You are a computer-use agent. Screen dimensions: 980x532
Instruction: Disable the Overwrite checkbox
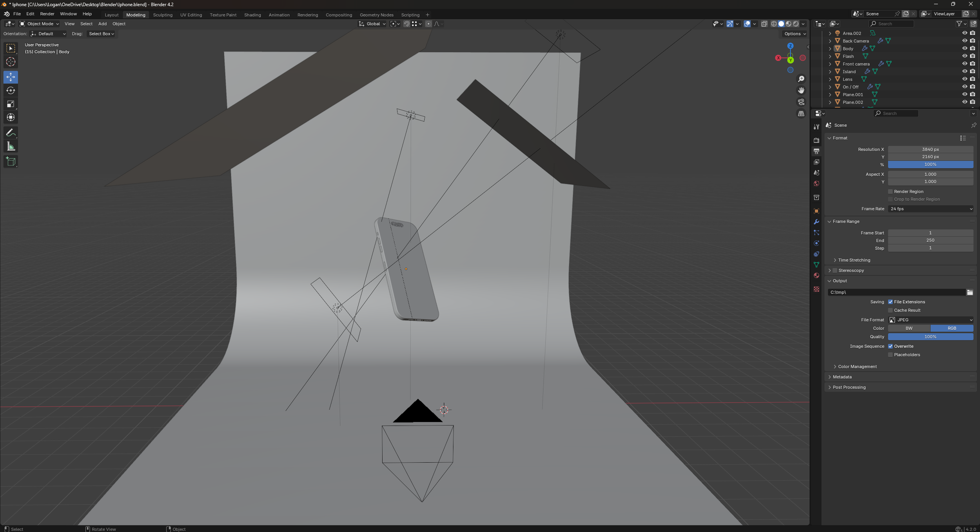pos(891,347)
